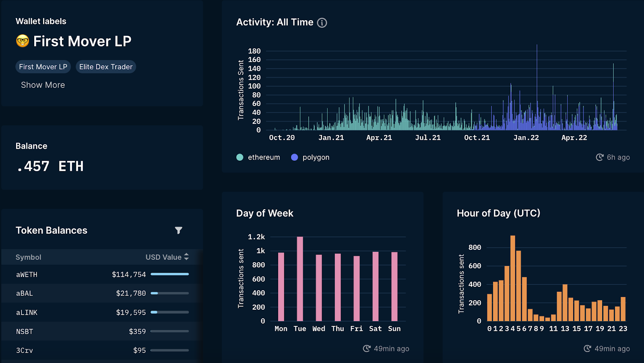The image size is (644, 363).
Task: Click the nerd emoji next to First Mover LP
Action: click(x=23, y=41)
